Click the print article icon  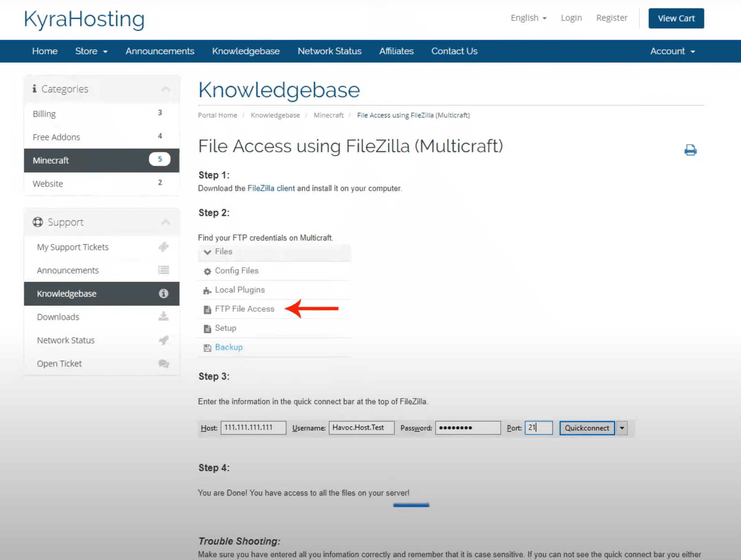690,150
